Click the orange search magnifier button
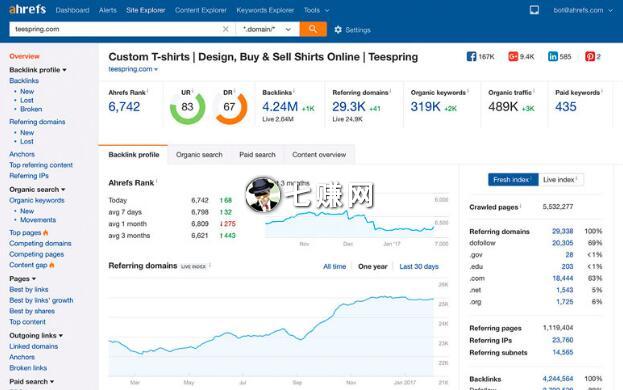 (x=313, y=29)
